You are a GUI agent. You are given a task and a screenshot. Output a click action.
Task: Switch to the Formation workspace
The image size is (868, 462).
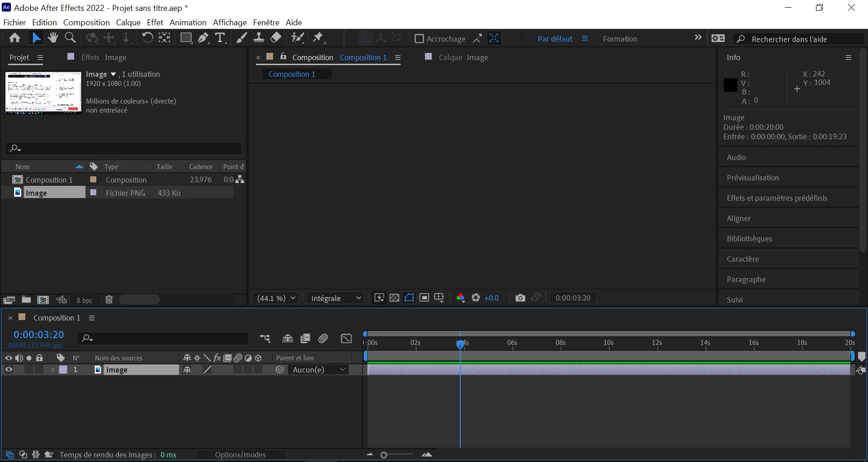[x=620, y=39]
